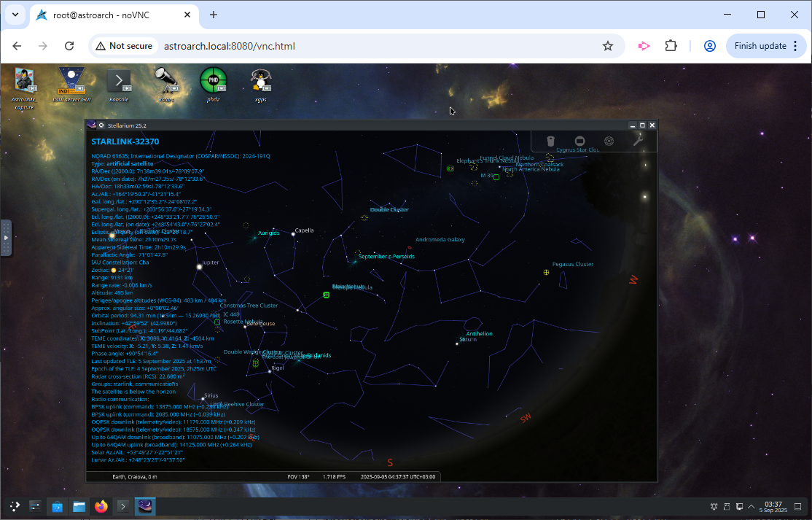Switch to the Stellarium taskbar entry
Image resolution: width=812 pixels, height=520 pixels.
pyautogui.click(x=145, y=506)
